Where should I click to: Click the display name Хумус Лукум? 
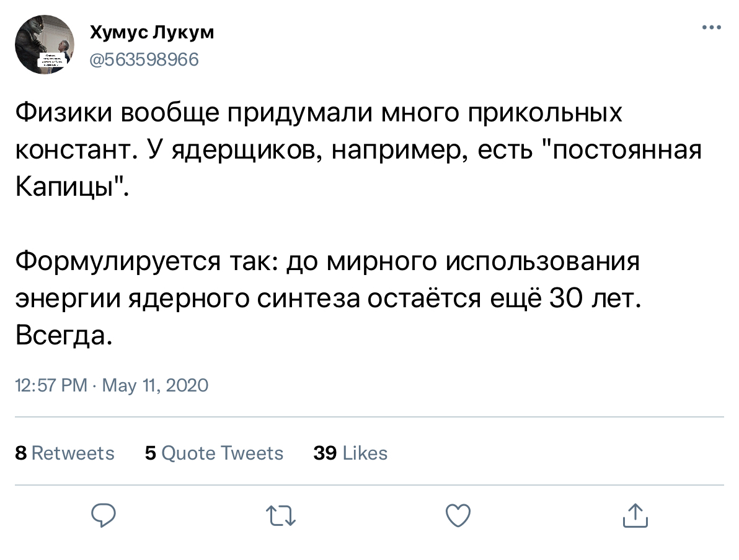(x=152, y=33)
